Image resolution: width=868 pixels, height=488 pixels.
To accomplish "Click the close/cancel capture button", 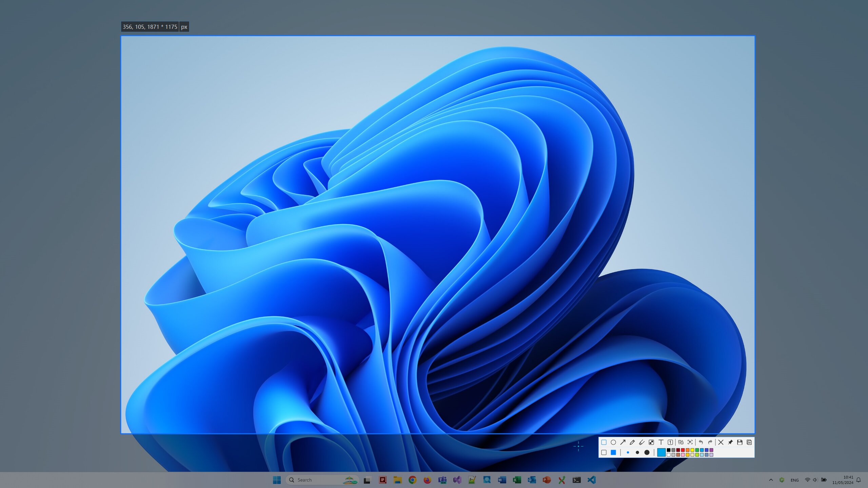I will (x=721, y=442).
